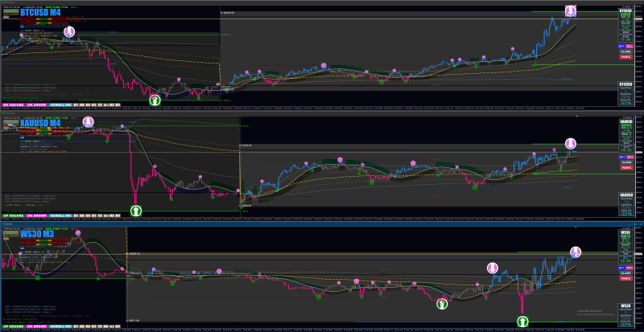Click Daily P/L value in BTCUSD panel
The height and width of the screenshot is (332, 644).
[x=626, y=103]
